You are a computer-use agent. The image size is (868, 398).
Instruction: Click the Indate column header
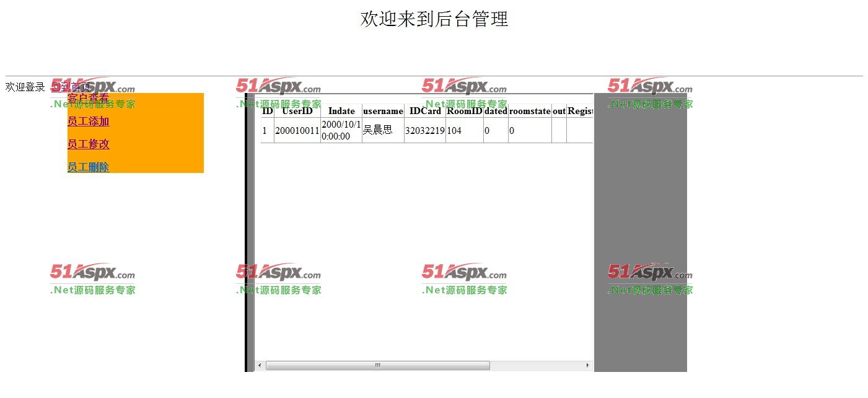pyautogui.click(x=341, y=111)
